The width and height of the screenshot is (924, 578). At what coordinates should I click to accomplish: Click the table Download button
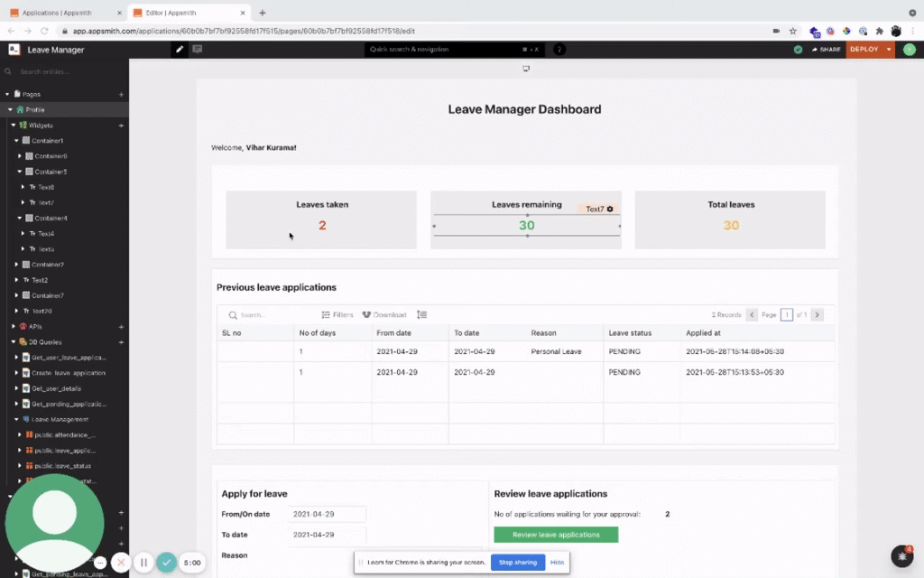384,315
